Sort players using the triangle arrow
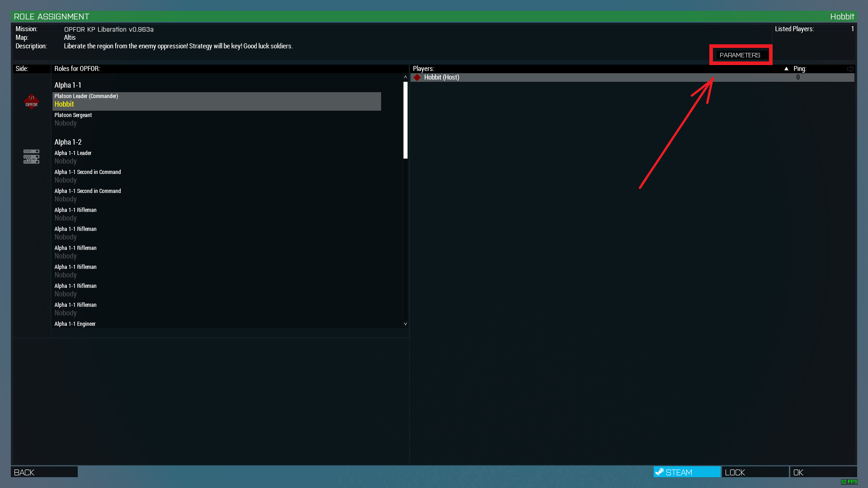Image resolution: width=868 pixels, height=488 pixels. click(x=786, y=69)
